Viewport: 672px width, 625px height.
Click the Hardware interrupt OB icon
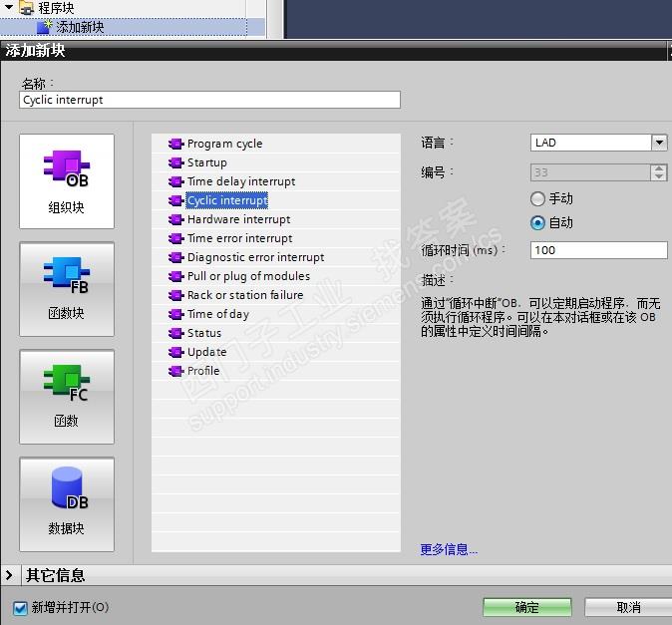pos(175,219)
